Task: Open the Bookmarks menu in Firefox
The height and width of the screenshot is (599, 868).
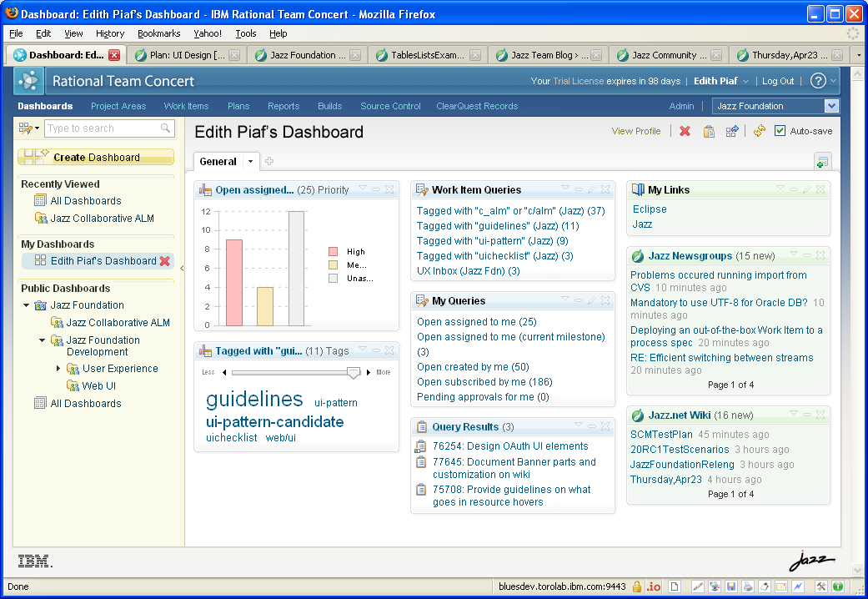Action: point(159,33)
